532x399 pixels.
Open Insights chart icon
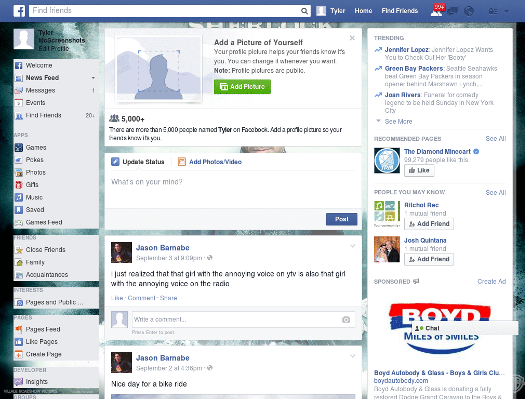click(19, 382)
